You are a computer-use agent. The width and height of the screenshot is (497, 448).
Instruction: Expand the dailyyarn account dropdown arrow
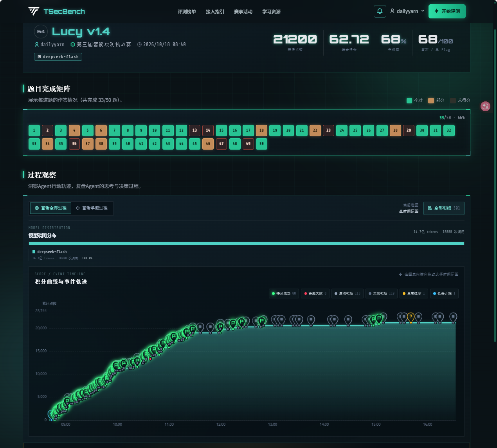pos(423,11)
